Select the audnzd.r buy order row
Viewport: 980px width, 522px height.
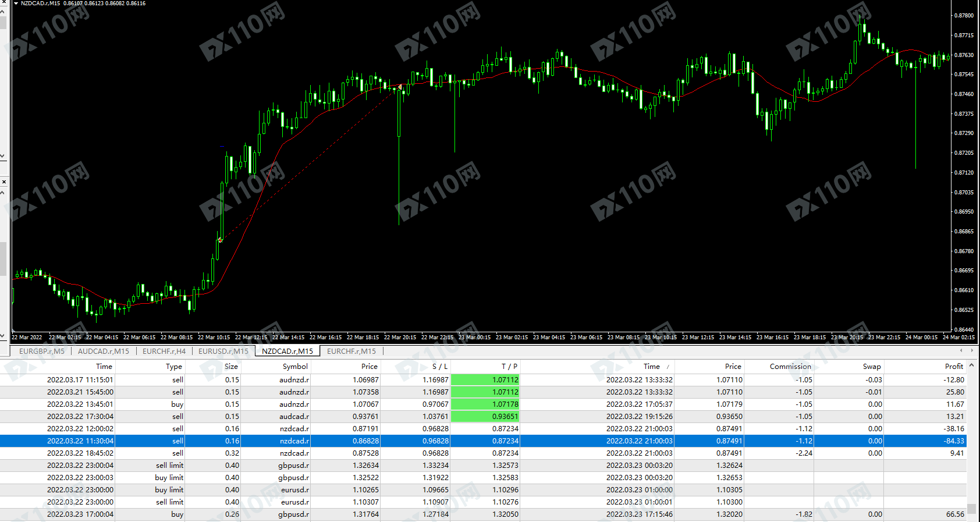point(483,404)
